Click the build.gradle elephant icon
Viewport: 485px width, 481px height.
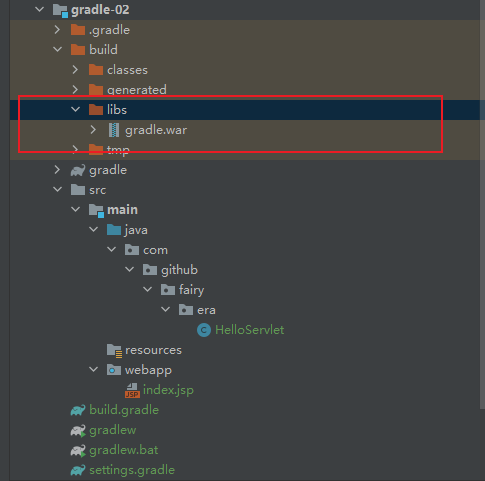[78, 410]
